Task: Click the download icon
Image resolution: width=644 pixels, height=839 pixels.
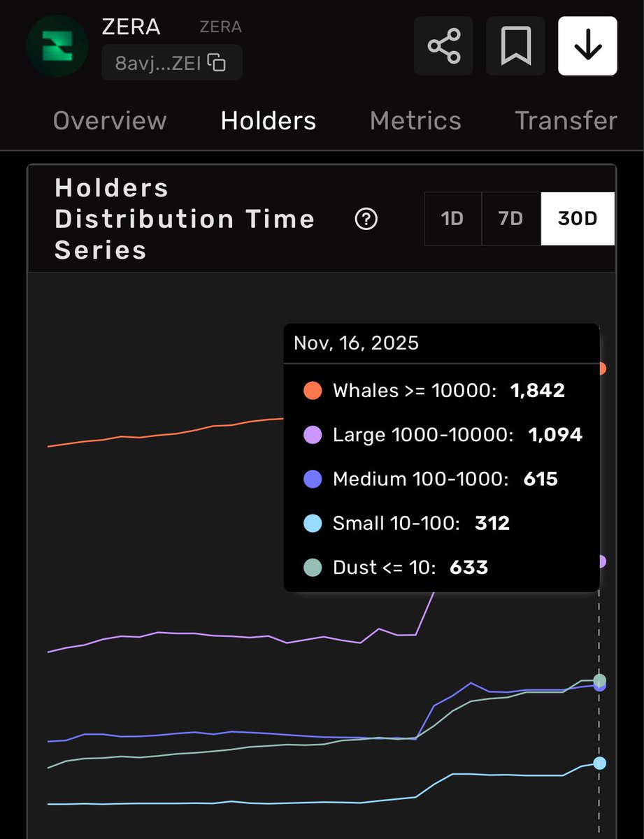Action: click(x=587, y=45)
